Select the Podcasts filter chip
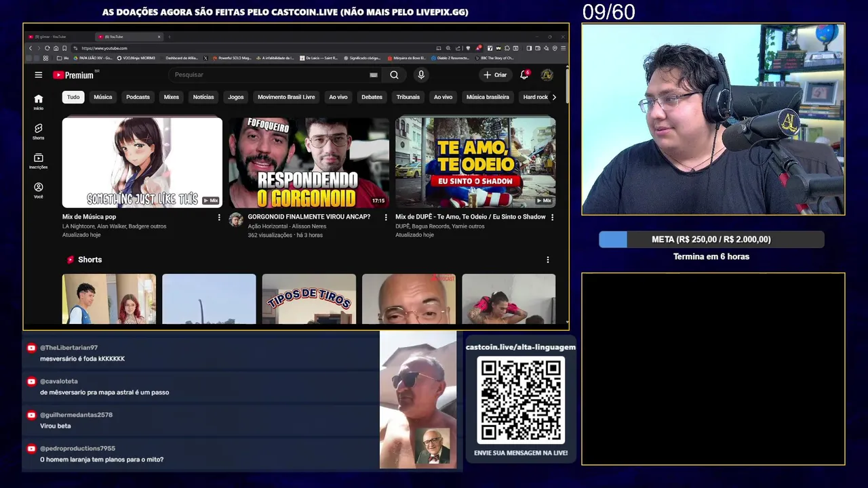868x488 pixels. 138,97
